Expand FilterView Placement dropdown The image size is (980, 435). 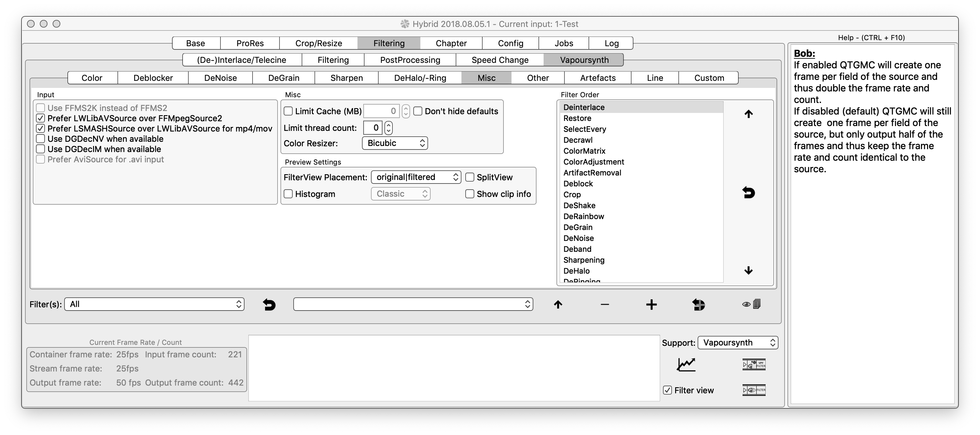click(416, 177)
